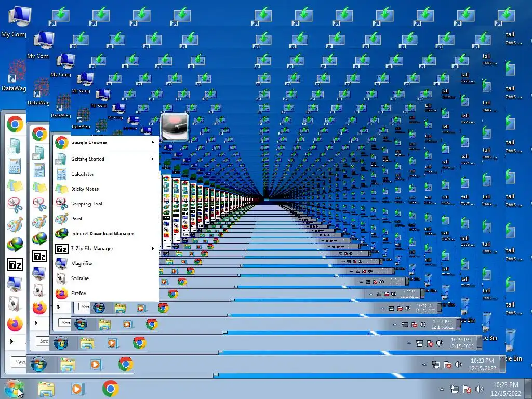Select the largest DataWagon desktop shortcut

click(x=14, y=75)
